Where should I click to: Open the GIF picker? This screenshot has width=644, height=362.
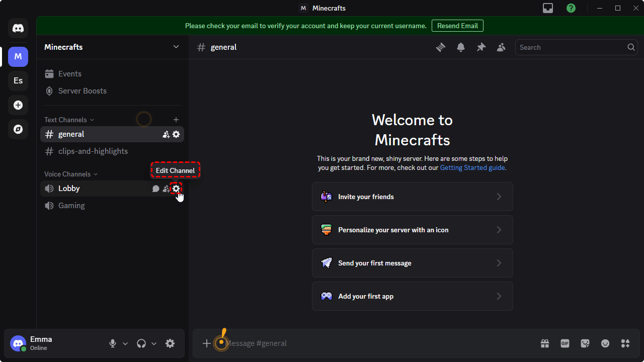565,343
